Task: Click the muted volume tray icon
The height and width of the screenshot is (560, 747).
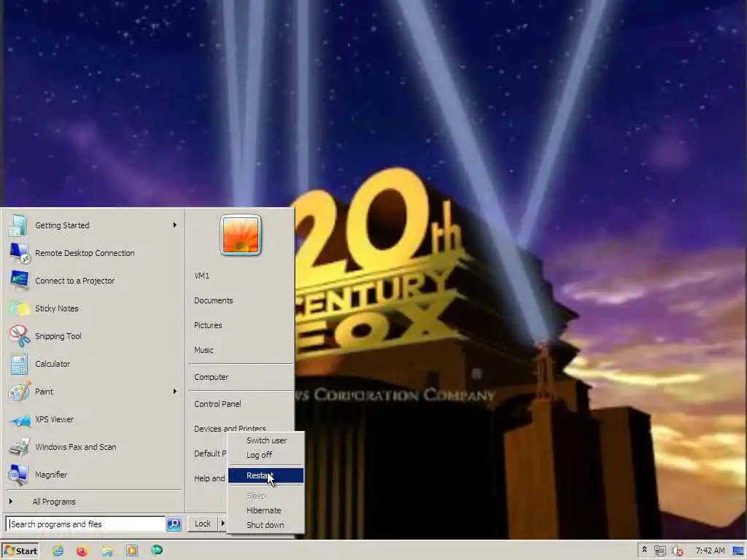Action: tap(678, 551)
